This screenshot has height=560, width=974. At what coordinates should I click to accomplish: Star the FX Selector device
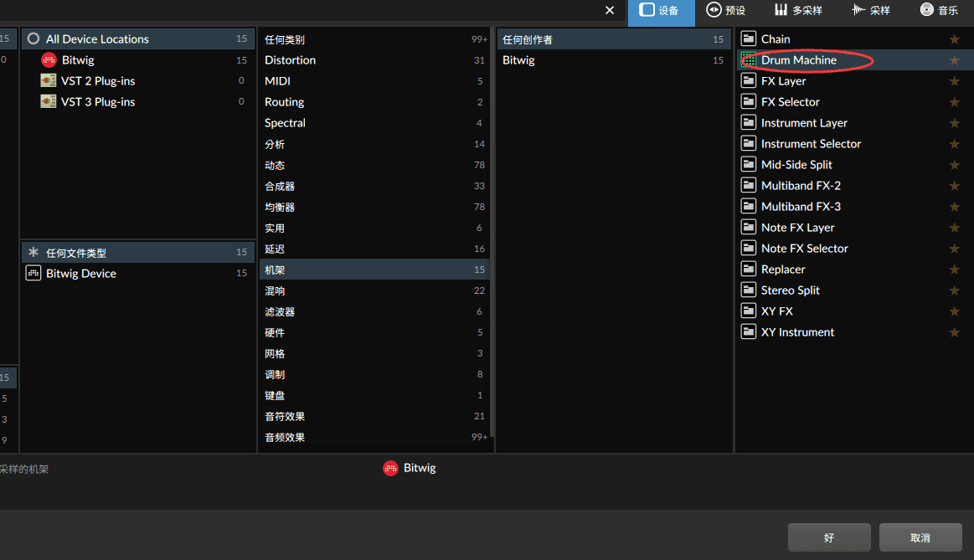pyautogui.click(x=954, y=102)
